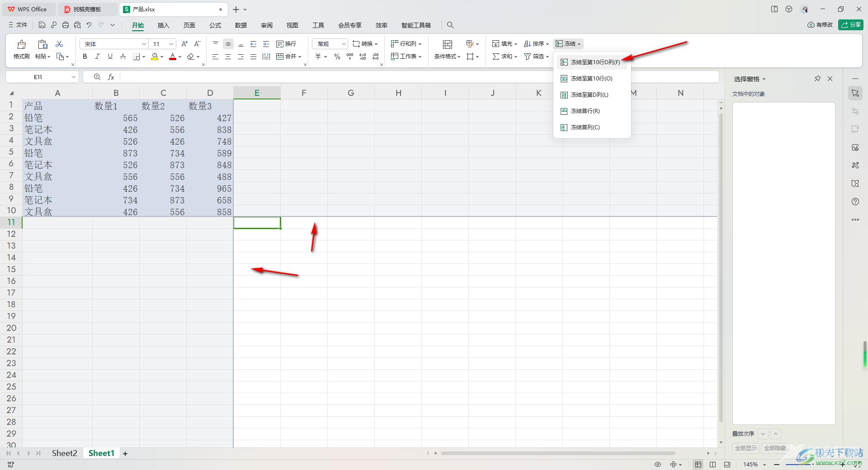Select freeze to row 10 (冻结至第10行)
Viewport: 868px width, 470px height.
(592, 79)
